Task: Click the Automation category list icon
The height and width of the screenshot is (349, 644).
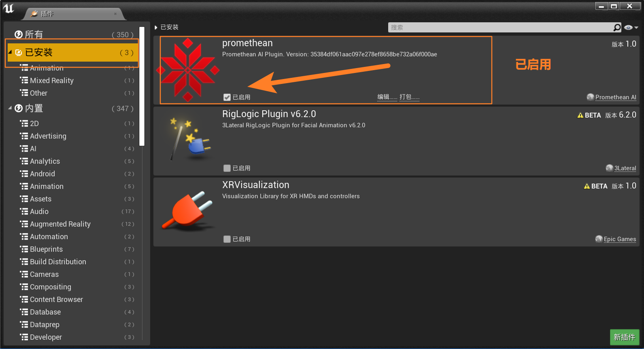Action: pyautogui.click(x=24, y=236)
